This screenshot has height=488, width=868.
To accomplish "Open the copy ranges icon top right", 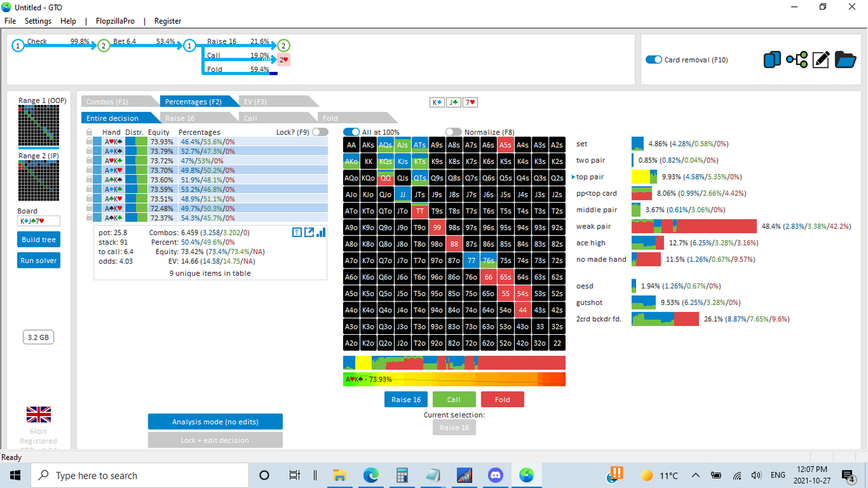I will 772,60.
